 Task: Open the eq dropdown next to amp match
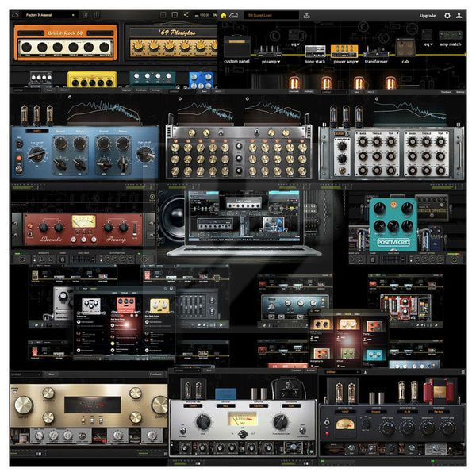(x=428, y=44)
